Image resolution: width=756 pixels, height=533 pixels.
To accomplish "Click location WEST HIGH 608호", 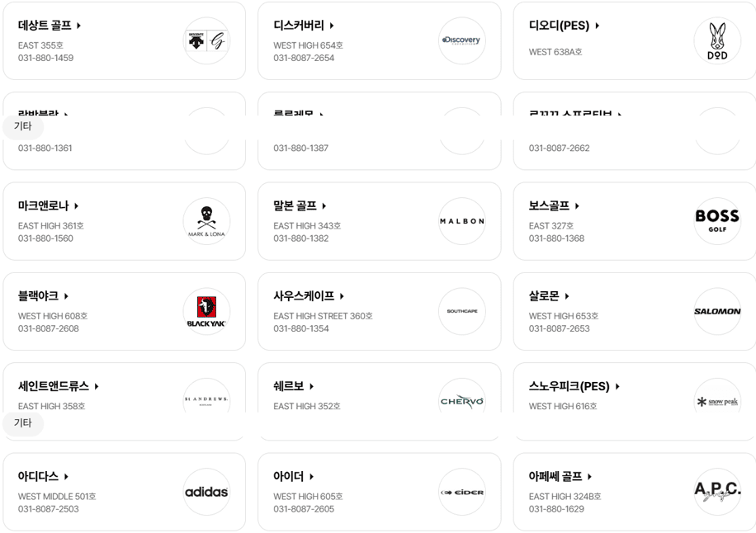I will coord(53,316).
